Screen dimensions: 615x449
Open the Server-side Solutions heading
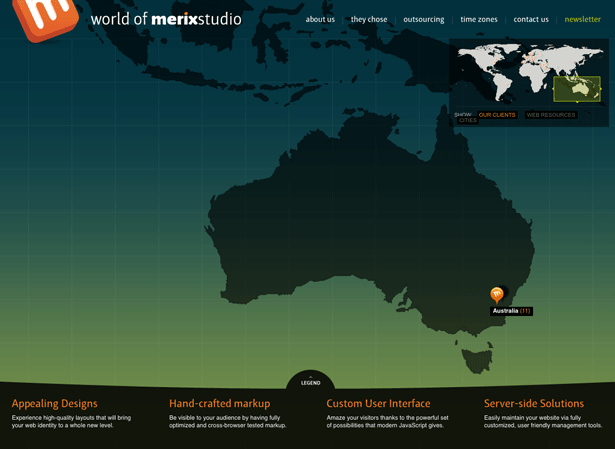pyautogui.click(x=534, y=404)
